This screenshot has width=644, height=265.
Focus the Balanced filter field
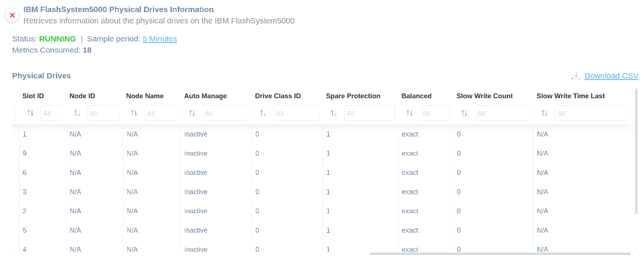tap(435, 113)
